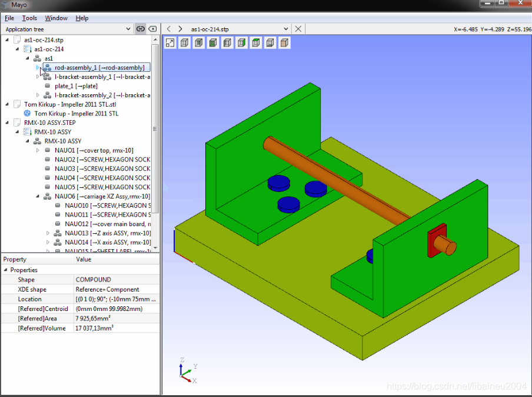The image size is (532, 397).
Task: Select the right face view cube icon
Action: (242, 42)
